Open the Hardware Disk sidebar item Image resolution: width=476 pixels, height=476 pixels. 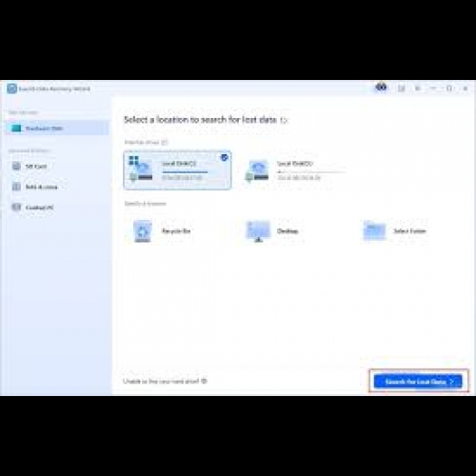click(57, 128)
